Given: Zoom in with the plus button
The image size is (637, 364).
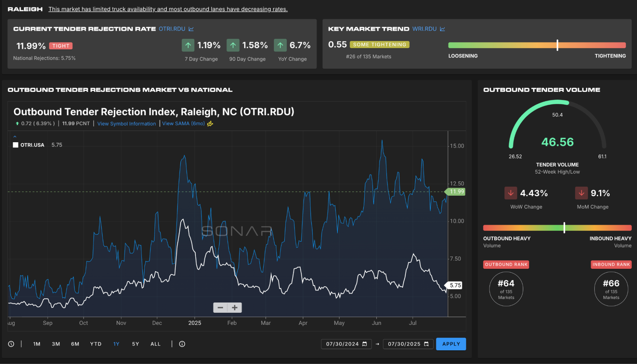Looking at the screenshot, I should click(235, 308).
